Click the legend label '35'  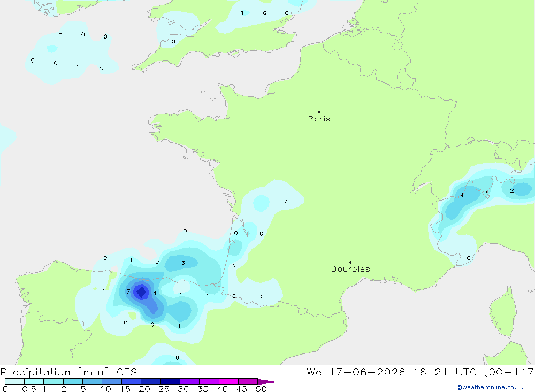[x=203, y=389]
